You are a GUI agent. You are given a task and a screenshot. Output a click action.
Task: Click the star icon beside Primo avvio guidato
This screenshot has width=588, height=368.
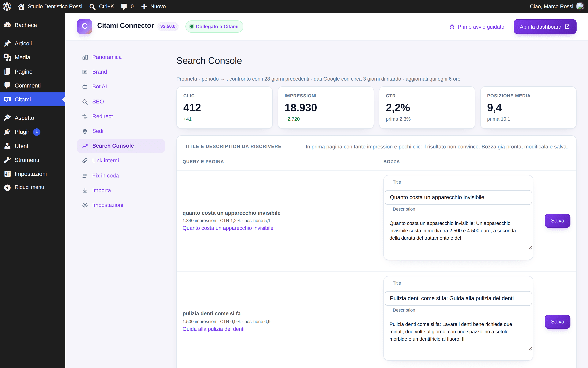(452, 27)
